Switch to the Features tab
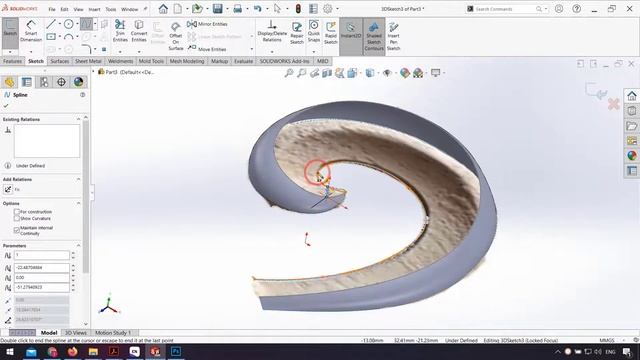Screen dimensions: 640x360 [12, 61]
